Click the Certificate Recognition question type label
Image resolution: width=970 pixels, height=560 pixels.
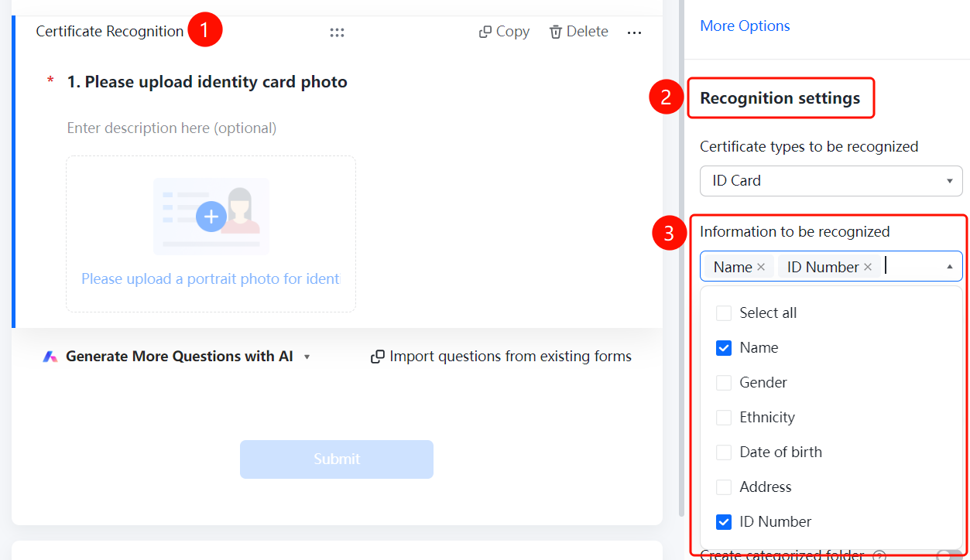tap(110, 32)
